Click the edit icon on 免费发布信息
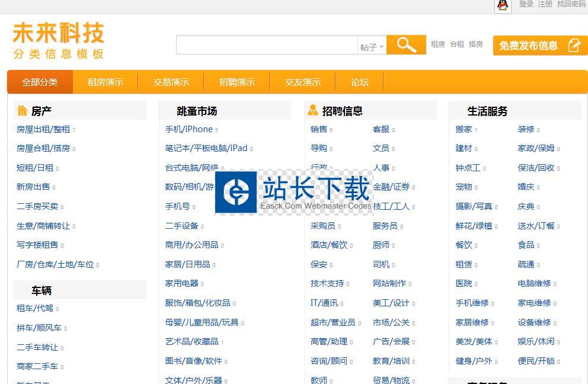The width and height of the screenshot is (588, 384). click(574, 46)
